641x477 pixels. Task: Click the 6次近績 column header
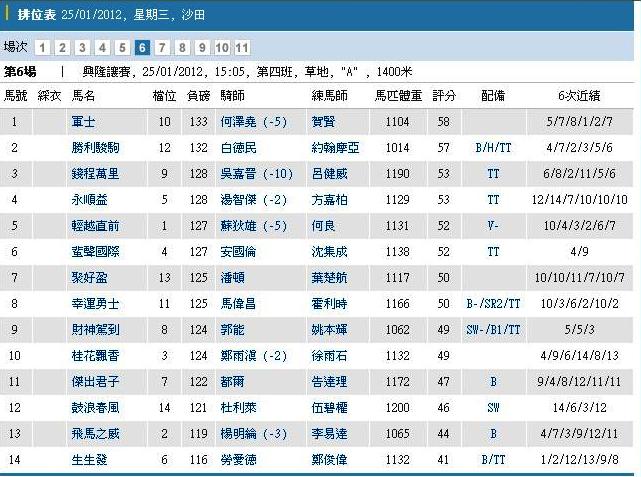coord(580,96)
